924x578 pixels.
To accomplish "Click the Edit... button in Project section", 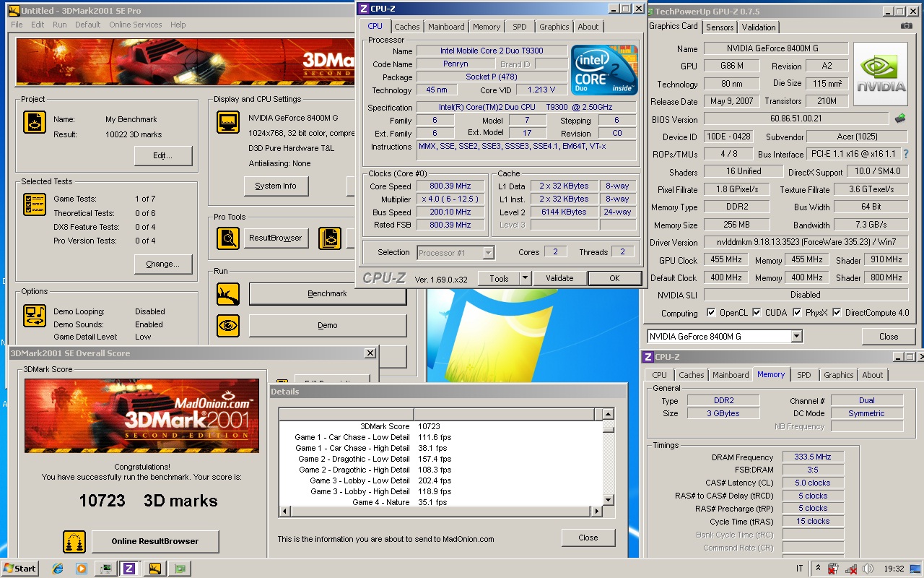I will [163, 155].
